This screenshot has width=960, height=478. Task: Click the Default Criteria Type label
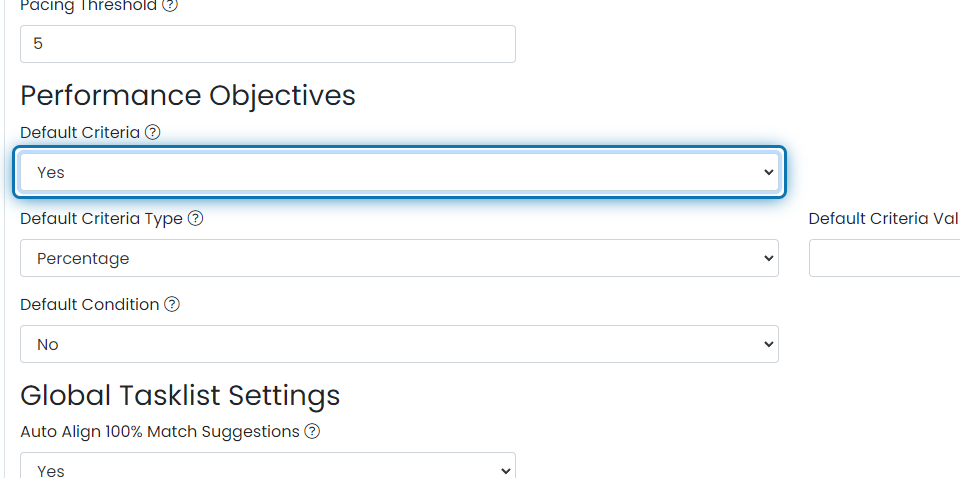(101, 218)
